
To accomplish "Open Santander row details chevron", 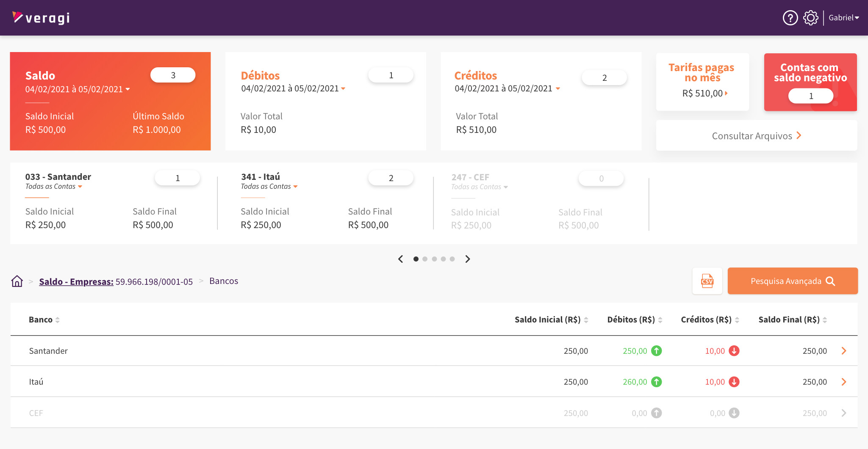I will (x=843, y=351).
